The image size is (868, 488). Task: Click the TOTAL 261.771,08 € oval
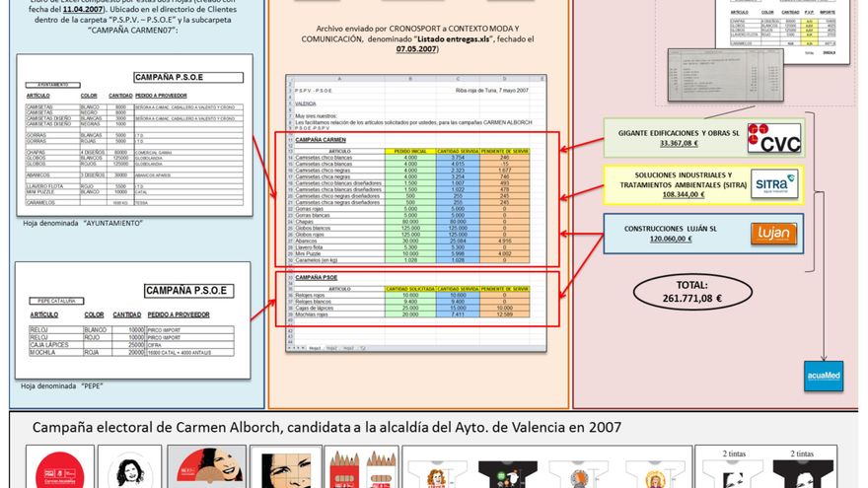(692, 292)
